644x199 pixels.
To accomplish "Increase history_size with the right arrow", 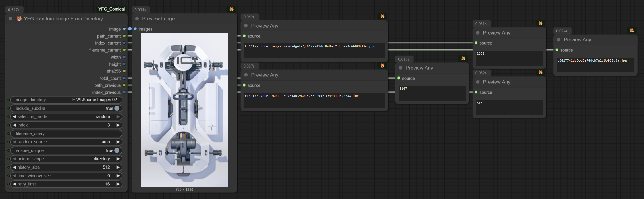I will 118,167.
